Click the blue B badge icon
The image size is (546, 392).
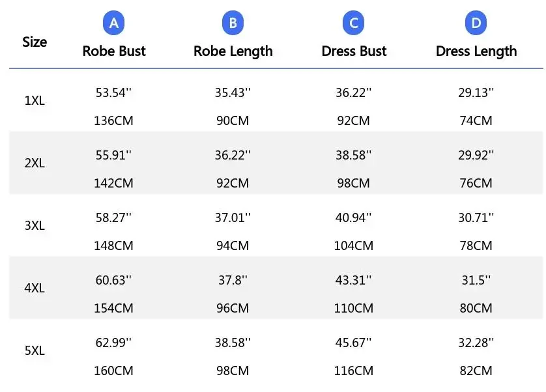(233, 24)
